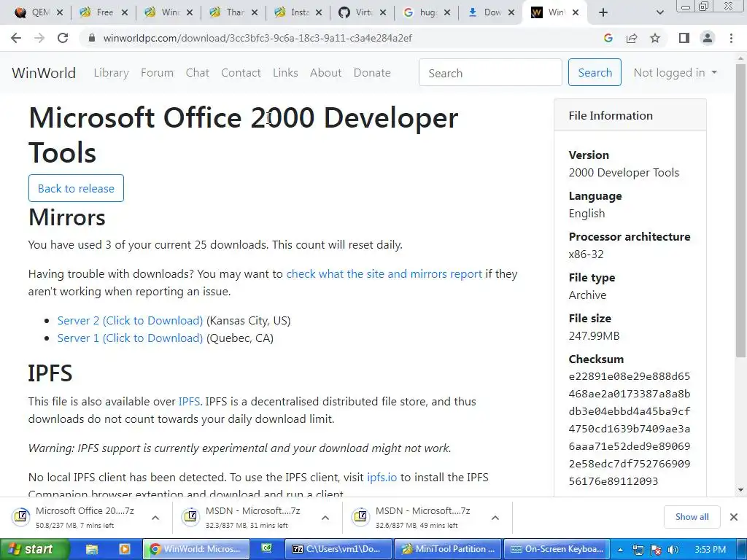Open the Library nav item

point(111,73)
